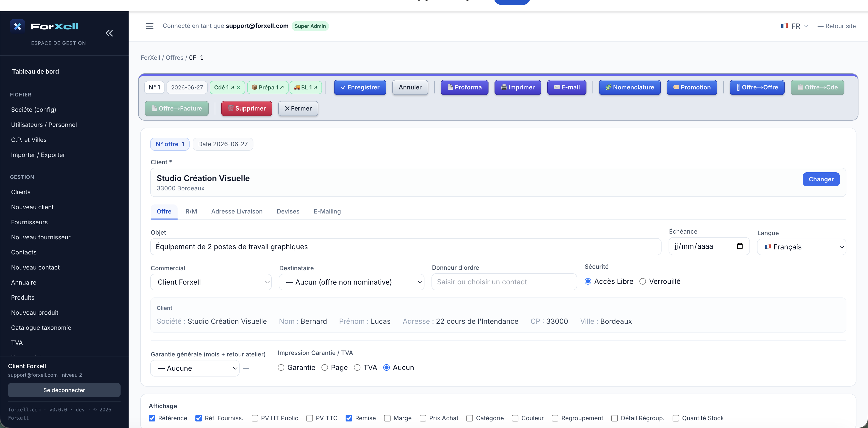
Task: Uncheck the Remise checkbox
Action: pyautogui.click(x=349, y=418)
